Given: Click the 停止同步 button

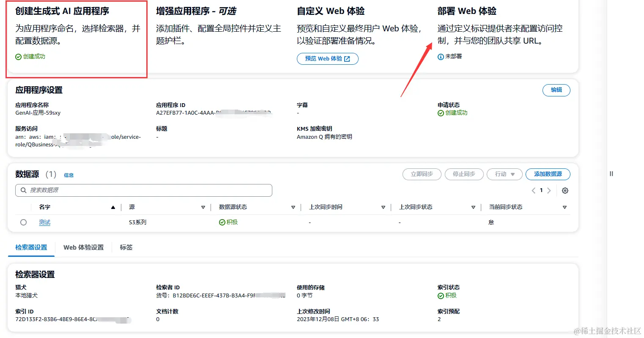Looking at the screenshot, I should pyautogui.click(x=464, y=174).
